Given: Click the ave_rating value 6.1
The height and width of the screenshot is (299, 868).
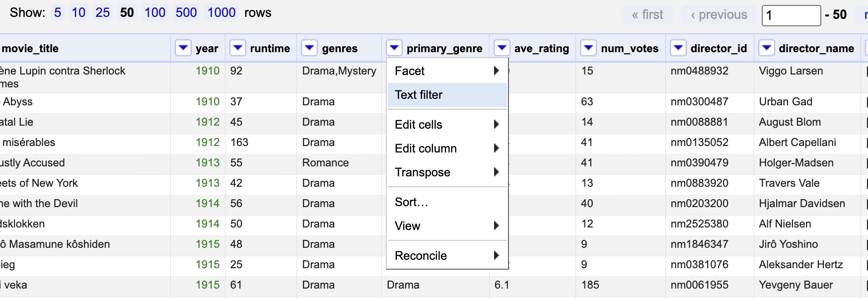Looking at the screenshot, I should 502,285.
